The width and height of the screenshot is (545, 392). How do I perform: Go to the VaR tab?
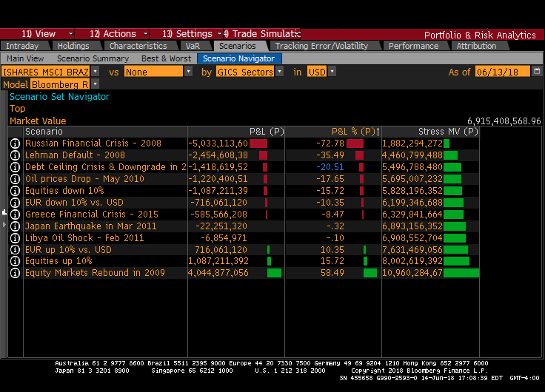tap(193, 46)
